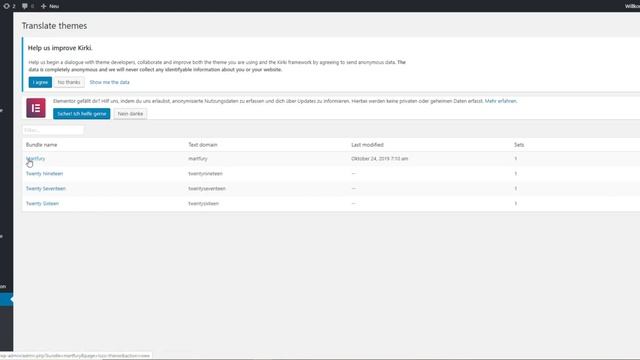The height and width of the screenshot is (360, 640).
Task: Click the Last modified column header
Action: pos(367,144)
